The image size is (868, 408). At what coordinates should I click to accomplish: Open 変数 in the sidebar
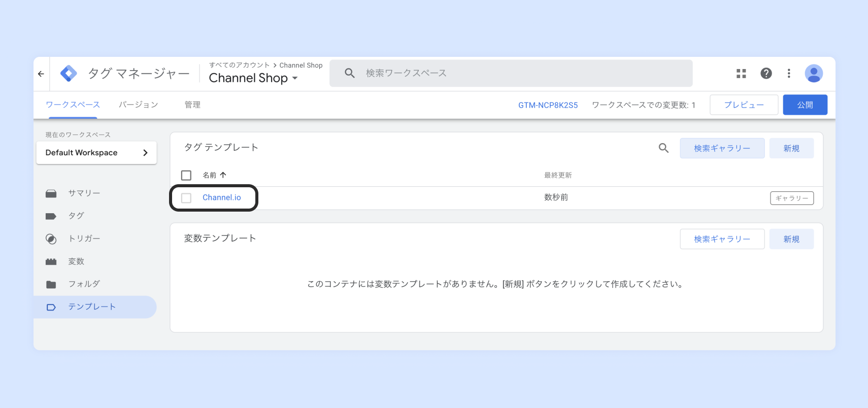[76, 261]
